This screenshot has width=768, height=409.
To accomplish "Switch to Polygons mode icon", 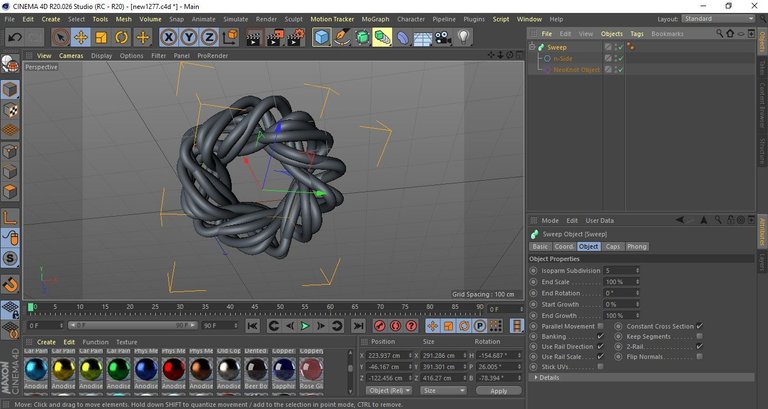I will (10, 192).
